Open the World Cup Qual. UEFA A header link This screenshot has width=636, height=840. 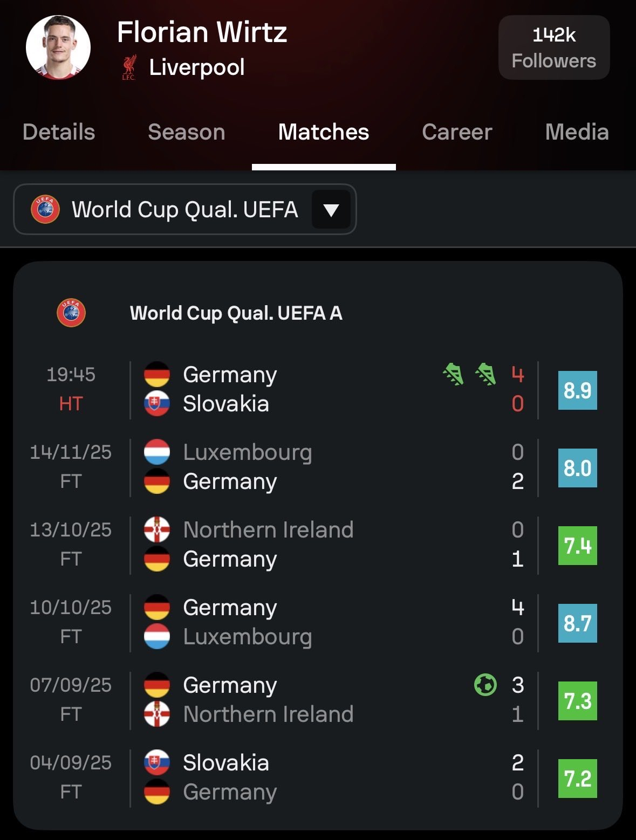(x=236, y=313)
